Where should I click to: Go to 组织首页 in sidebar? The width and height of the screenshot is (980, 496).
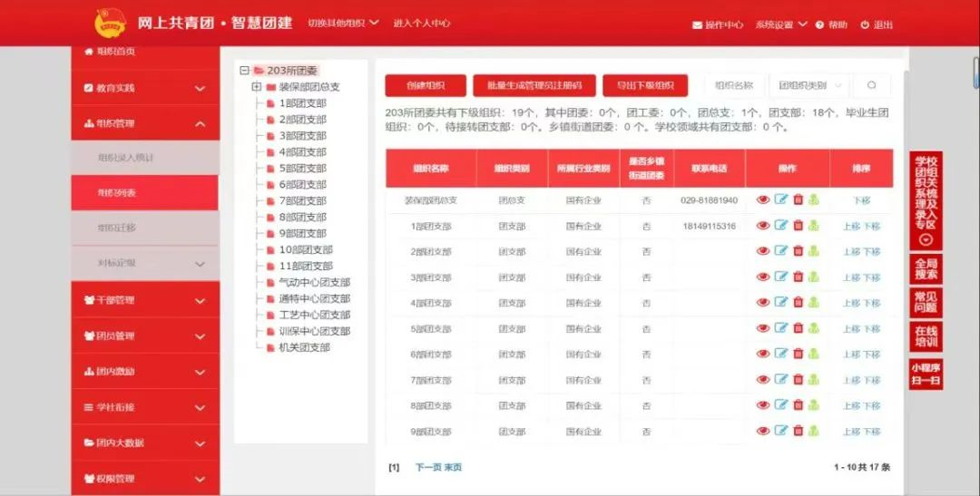110,51
